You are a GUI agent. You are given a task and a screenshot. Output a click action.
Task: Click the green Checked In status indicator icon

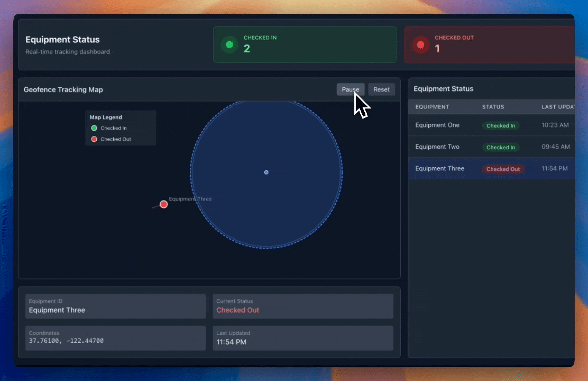point(229,45)
